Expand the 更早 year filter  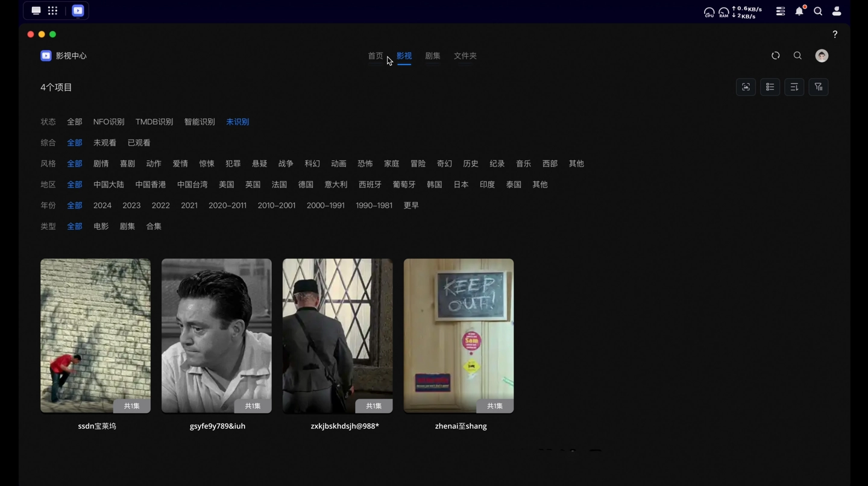pos(411,206)
